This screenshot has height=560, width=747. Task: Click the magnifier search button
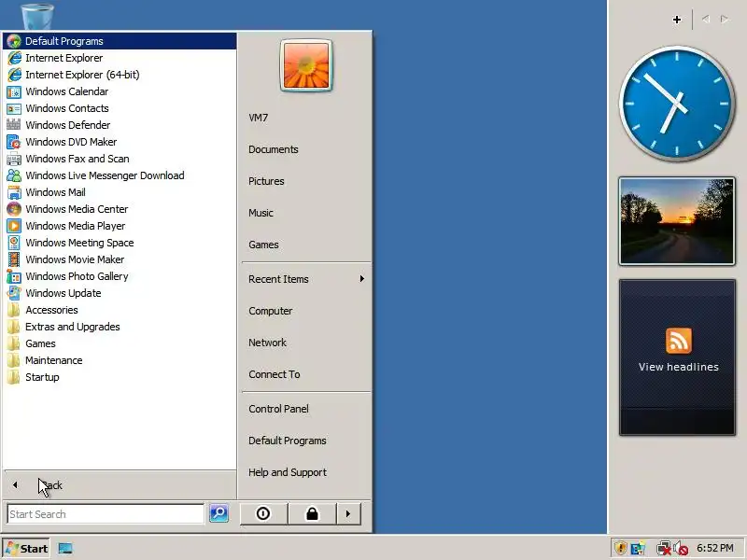pyautogui.click(x=219, y=513)
